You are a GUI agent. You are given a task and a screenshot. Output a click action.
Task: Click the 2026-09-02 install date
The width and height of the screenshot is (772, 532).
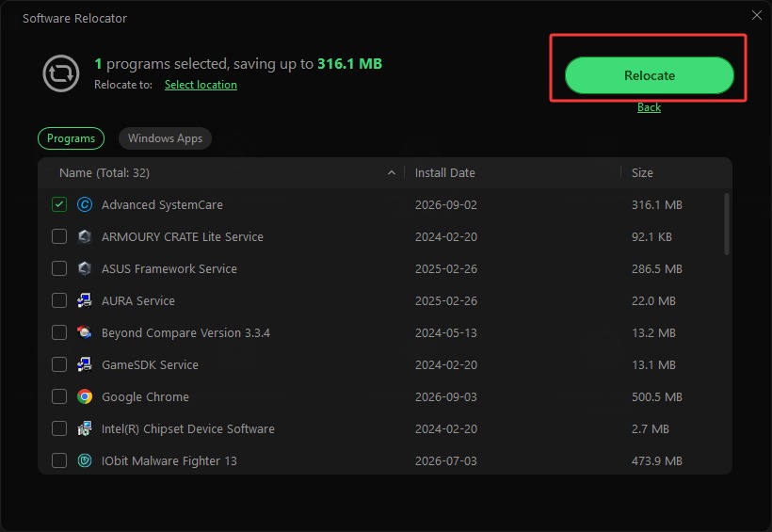pos(446,205)
